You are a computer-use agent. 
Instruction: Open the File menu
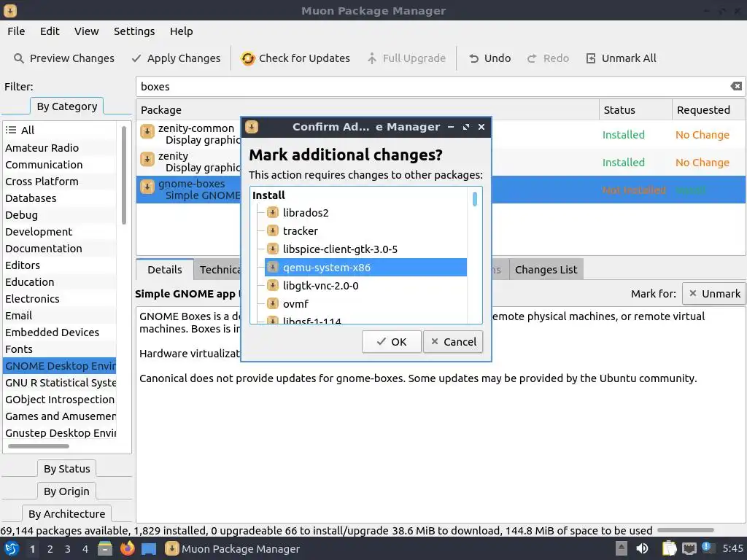click(x=16, y=31)
